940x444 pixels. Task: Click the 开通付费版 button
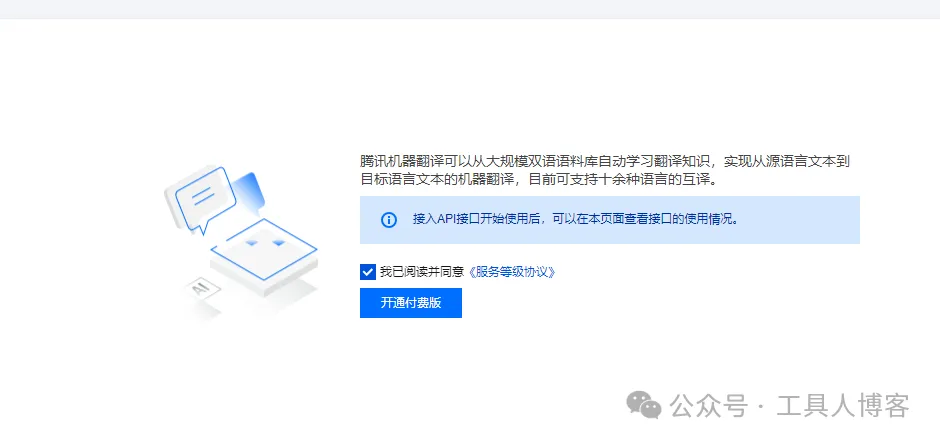click(411, 303)
